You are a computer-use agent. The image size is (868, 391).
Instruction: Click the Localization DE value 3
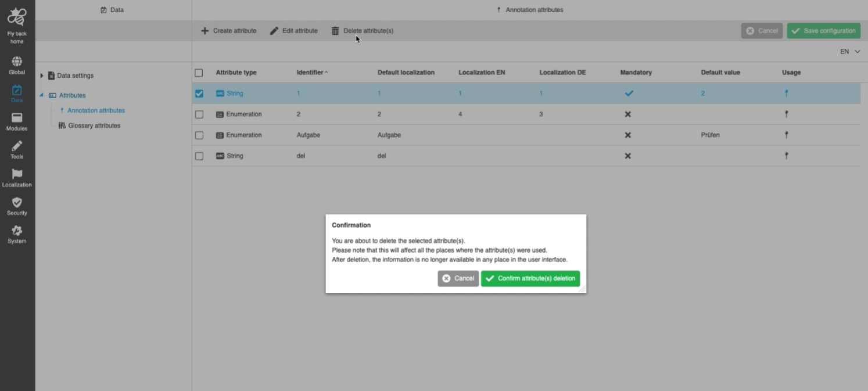541,114
